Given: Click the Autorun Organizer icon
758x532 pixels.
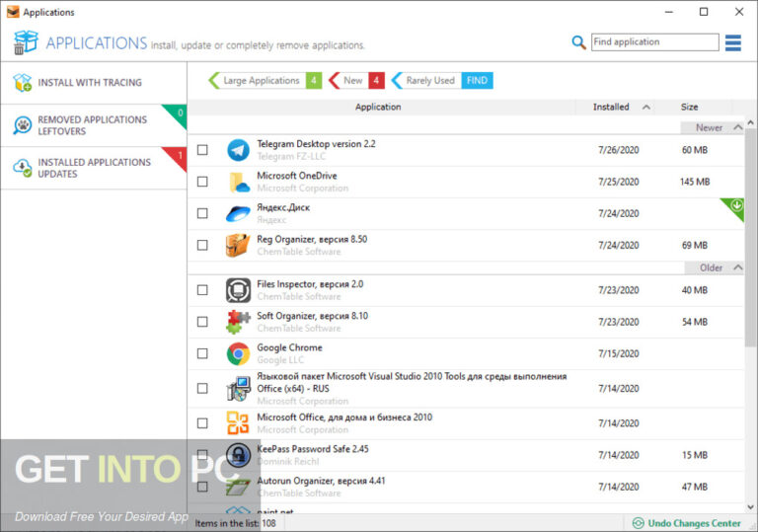Looking at the screenshot, I should tap(238, 487).
